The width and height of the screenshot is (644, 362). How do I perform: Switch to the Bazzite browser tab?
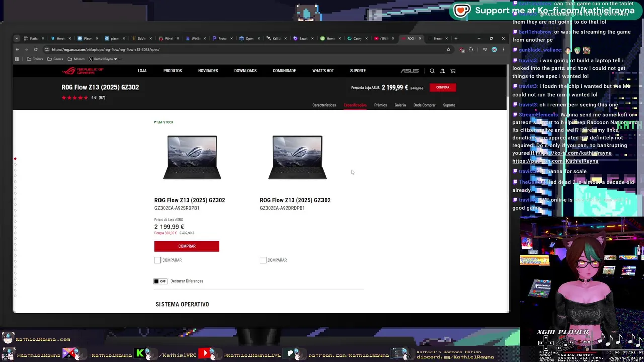(302, 38)
